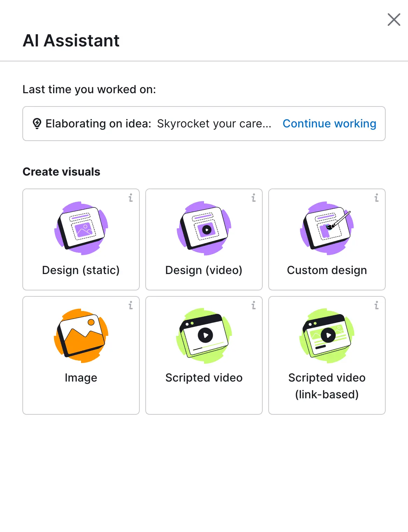Image resolution: width=408 pixels, height=532 pixels.
Task: Click info icon on Design (static) card
Action: click(x=131, y=198)
